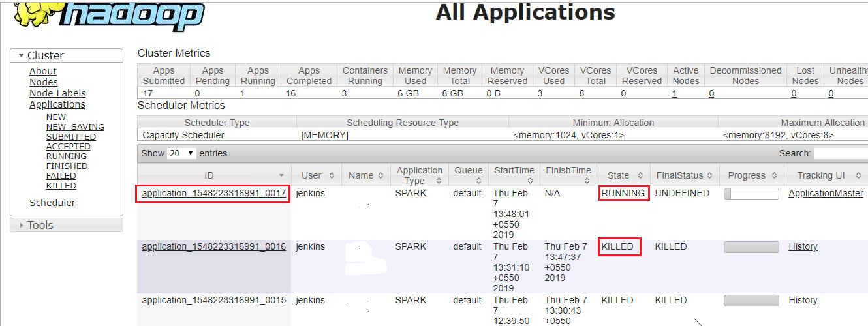Focus the Search input field

click(841, 153)
